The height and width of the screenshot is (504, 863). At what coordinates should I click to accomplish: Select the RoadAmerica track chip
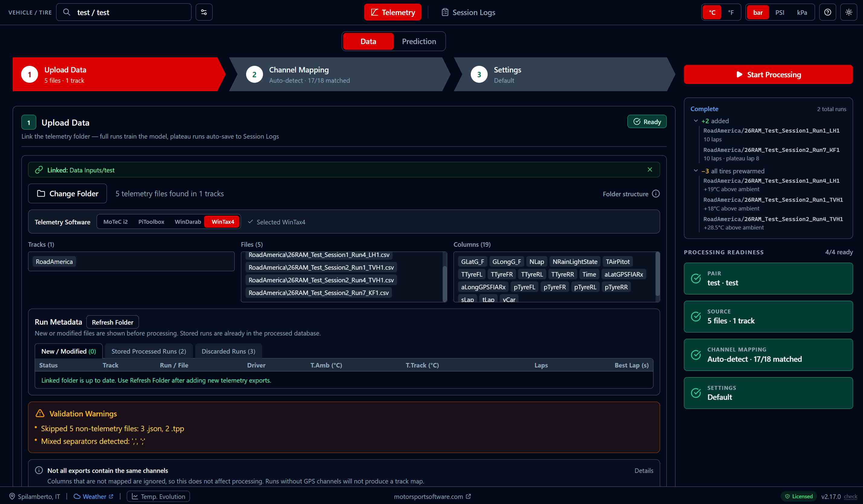click(54, 262)
